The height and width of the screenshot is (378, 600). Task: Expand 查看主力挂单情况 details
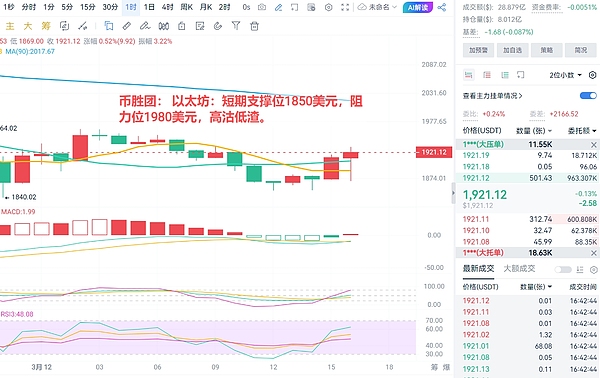(492, 96)
